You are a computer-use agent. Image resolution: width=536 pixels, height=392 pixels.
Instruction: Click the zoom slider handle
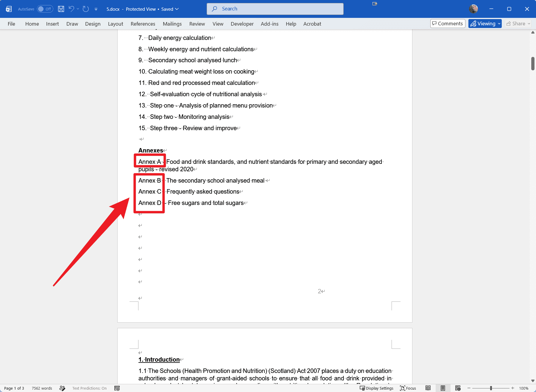pyautogui.click(x=491, y=388)
